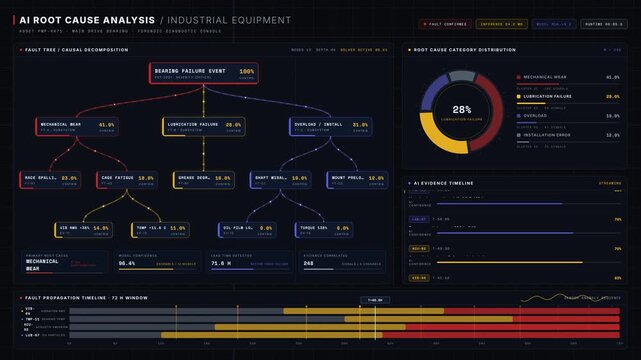The image size is (641, 360).
Task: Select the Lubrication Failure 28.0% tree node
Action: (204, 127)
